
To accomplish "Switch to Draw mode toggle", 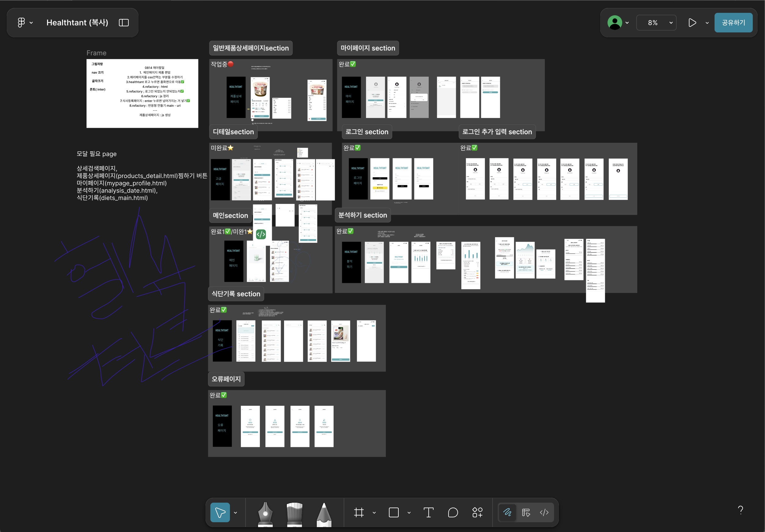I will (507, 512).
